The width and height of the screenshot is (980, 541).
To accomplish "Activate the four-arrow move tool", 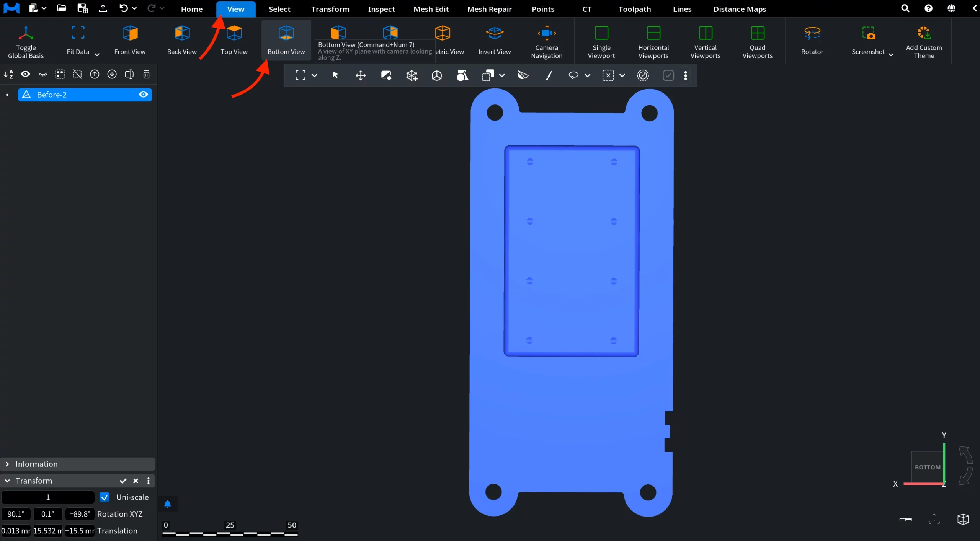I will 361,75.
